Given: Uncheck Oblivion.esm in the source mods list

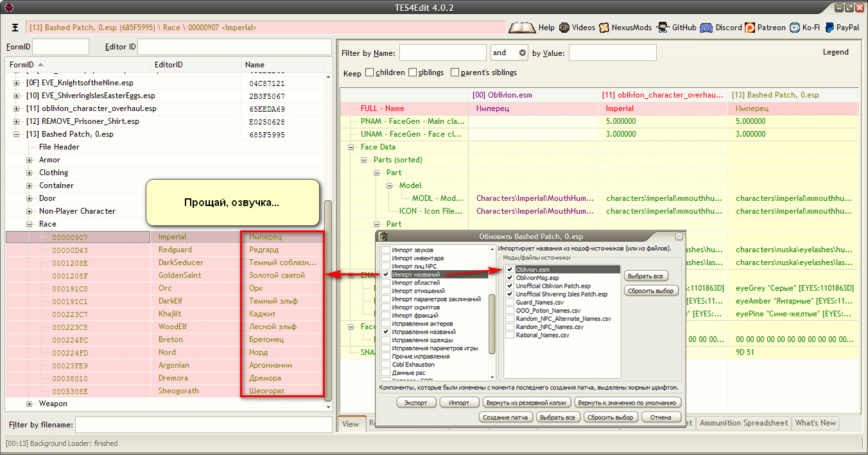Looking at the screenshot, I should point(510,270).
